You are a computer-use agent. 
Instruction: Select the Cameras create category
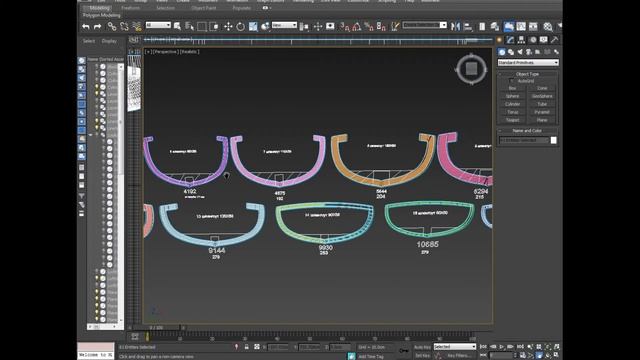coord(529,52)
